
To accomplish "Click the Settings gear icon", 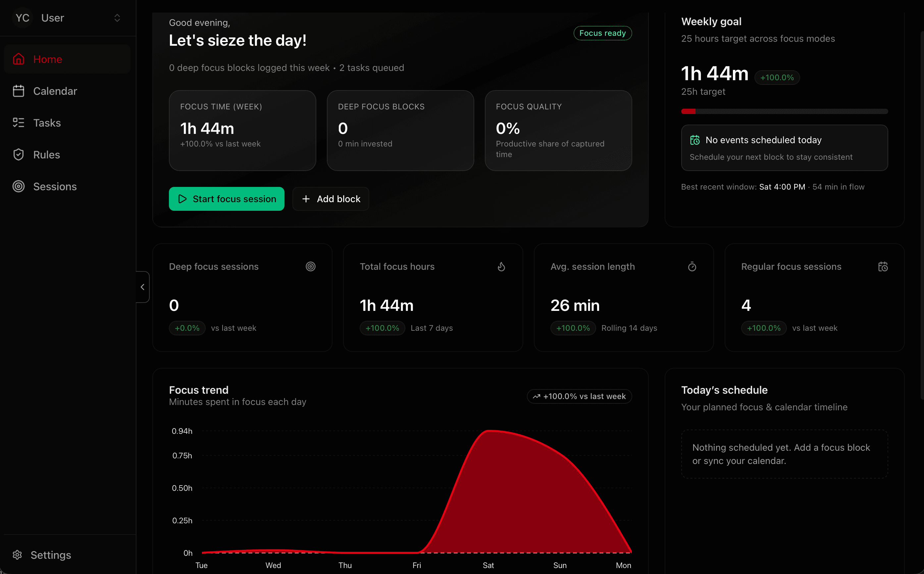I will [18, 555].
